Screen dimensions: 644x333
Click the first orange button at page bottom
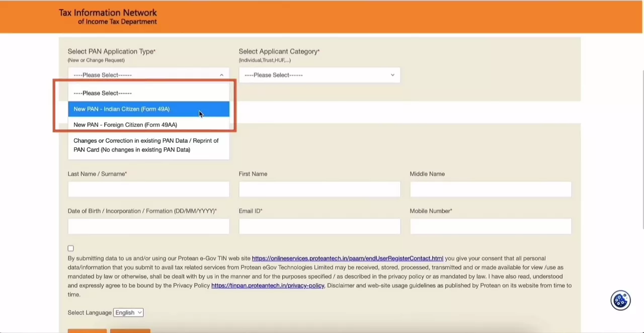(x=87, y=330)
